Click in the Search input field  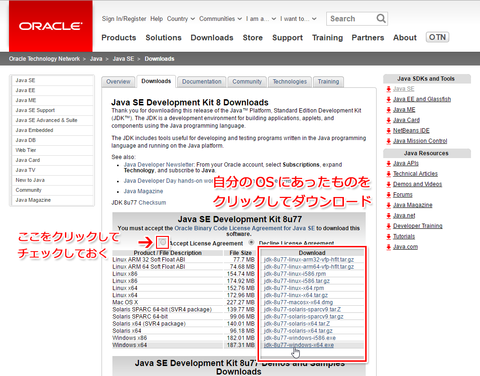[351, 19]
